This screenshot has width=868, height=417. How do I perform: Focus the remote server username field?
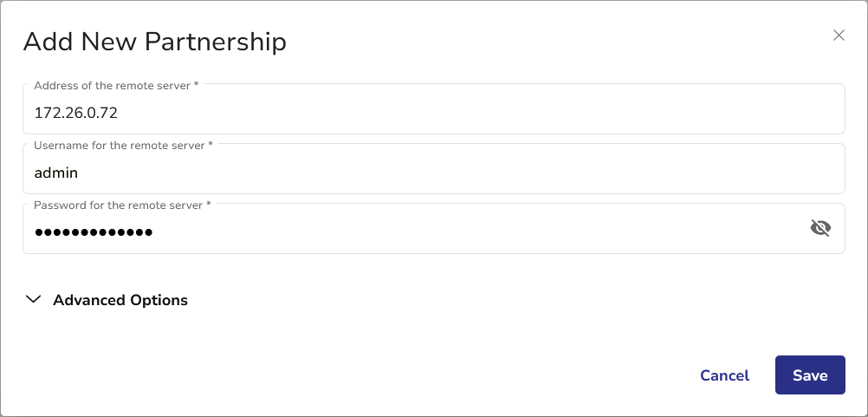(433, 173)
